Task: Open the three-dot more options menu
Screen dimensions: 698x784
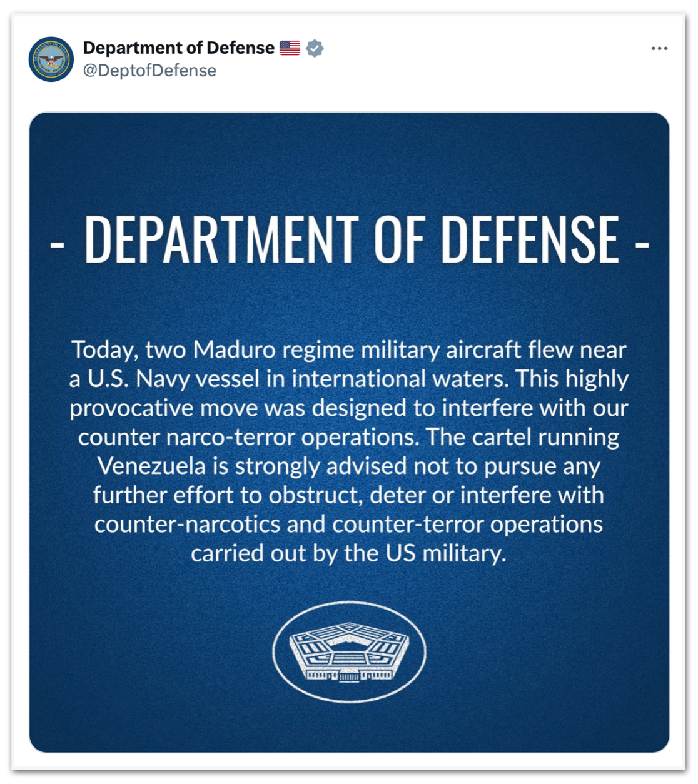Action: [659, 48]
